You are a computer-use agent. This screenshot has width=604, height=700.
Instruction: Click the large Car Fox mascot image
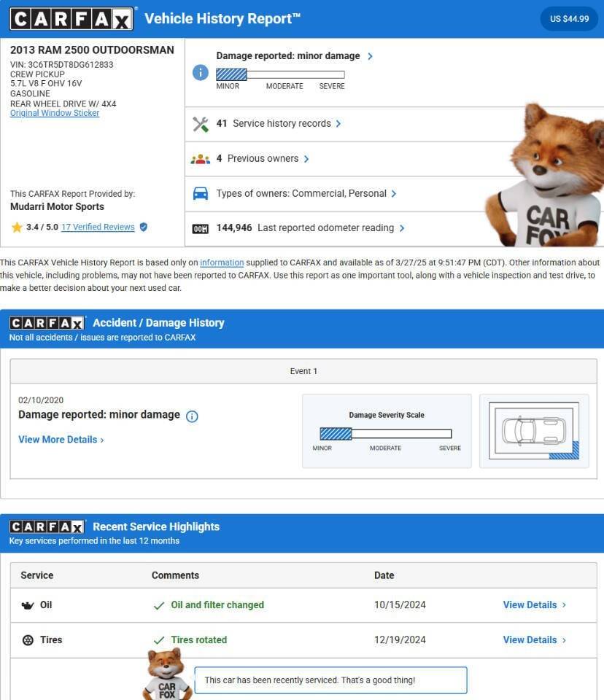[545, 175]
